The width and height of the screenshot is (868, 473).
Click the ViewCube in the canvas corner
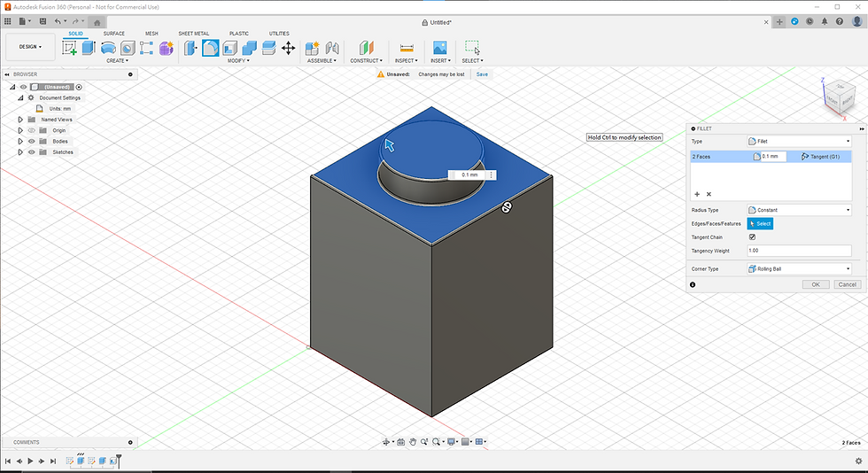[840, 98]
